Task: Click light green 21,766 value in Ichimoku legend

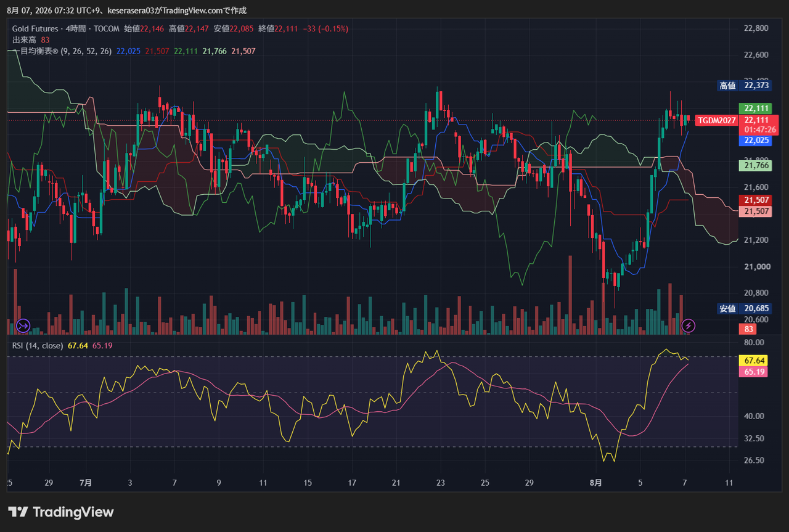Action: pos(215,51)
